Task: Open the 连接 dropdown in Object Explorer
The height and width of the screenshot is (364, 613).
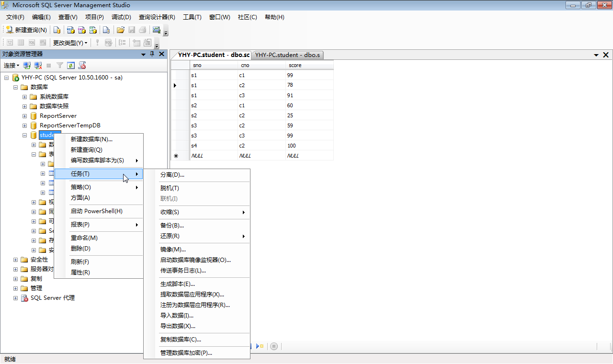Action: pos(11,66)
